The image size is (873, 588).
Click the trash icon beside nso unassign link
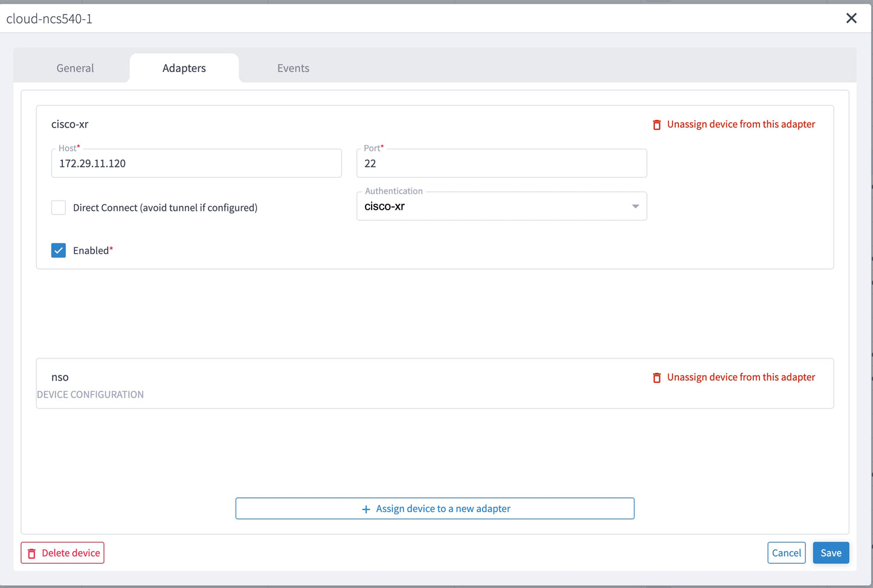tap(657, 377)
